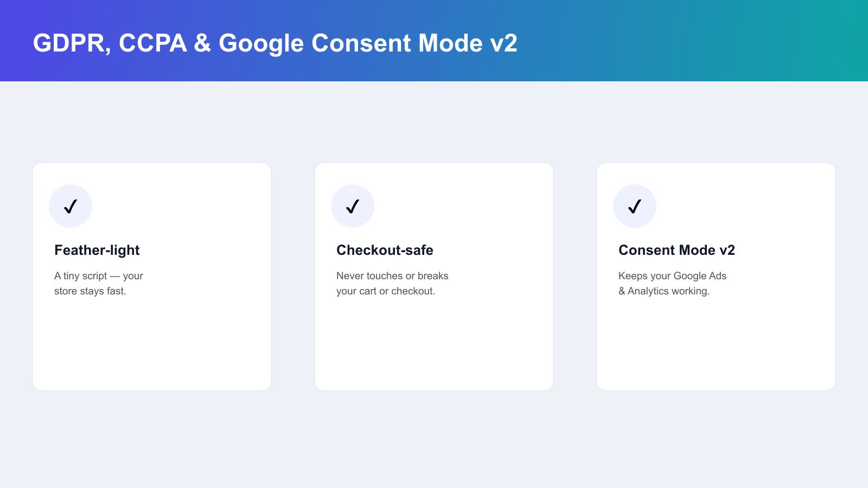Click the checkmark icon above Checkout-safe
The width and height of the screenshot is (868, 488).
point(353,206)
